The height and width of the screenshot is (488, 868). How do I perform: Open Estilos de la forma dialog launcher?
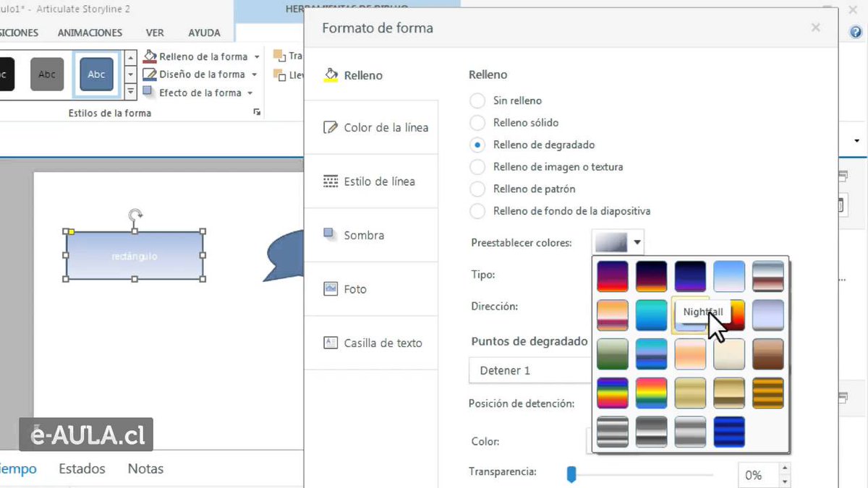click(257, 113)
